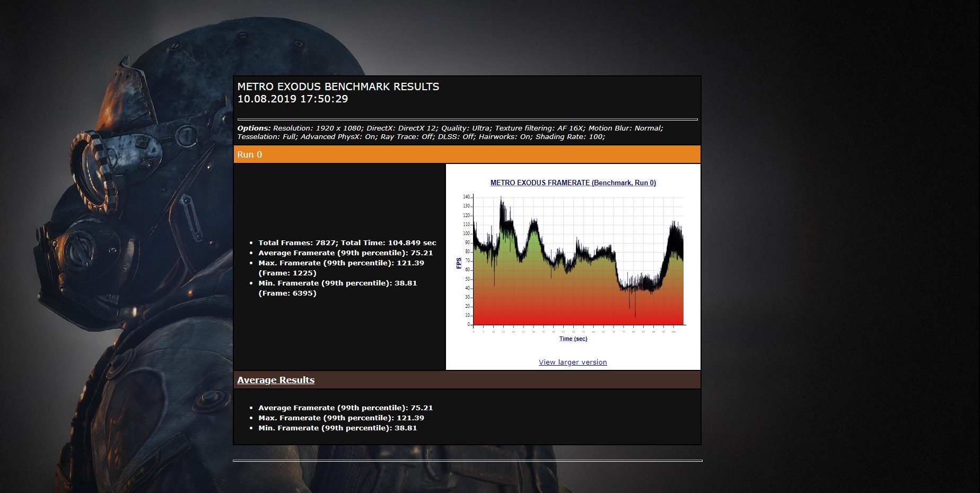This screenshot has height=493, width=980.
Task: Click the timestamp "10.08.2019 17:50:29"
Action: 293,99
